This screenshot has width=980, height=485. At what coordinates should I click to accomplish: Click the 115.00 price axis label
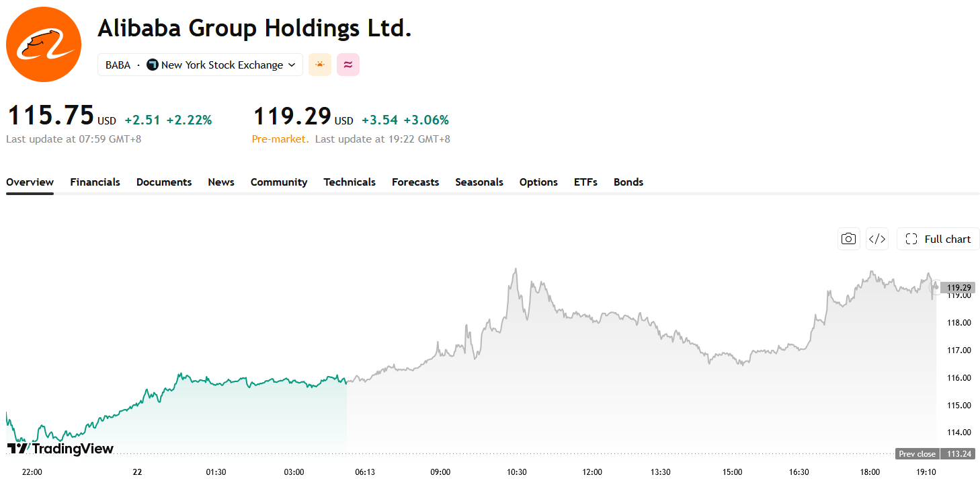(x=959, y=406)
